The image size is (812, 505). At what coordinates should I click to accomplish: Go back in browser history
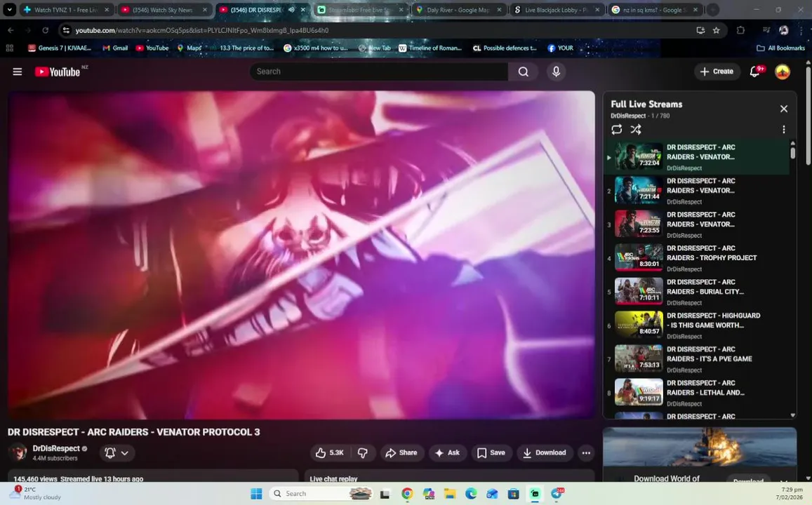pos(11,30)
